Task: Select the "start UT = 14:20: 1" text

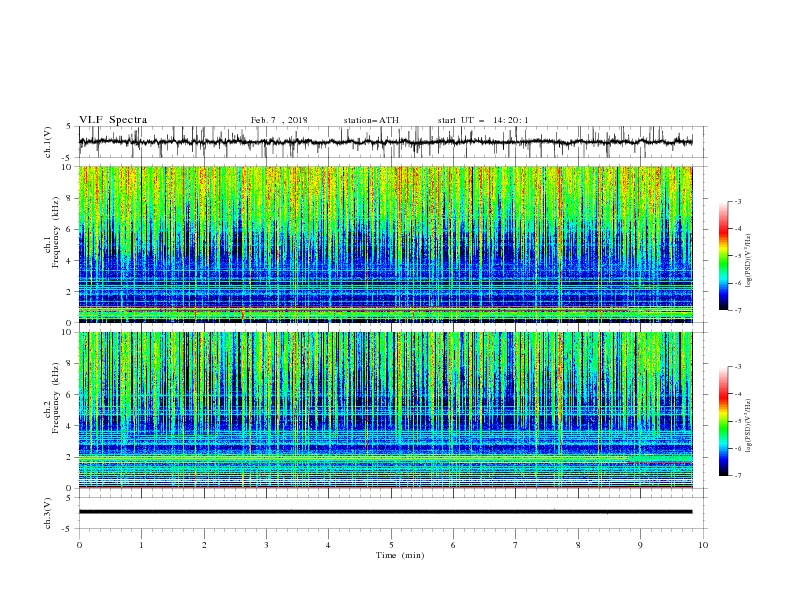Action: [x=483, y=120]
